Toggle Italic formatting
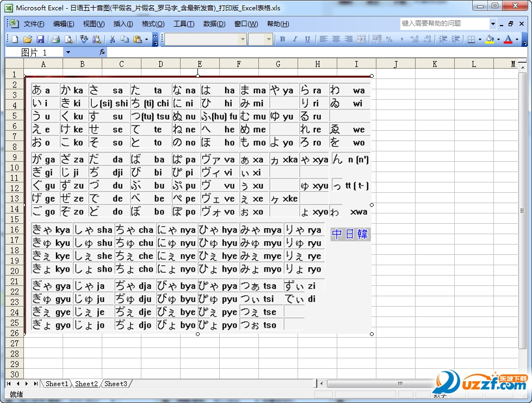Viewport: 532px width, 403px height. pos(295,39)
